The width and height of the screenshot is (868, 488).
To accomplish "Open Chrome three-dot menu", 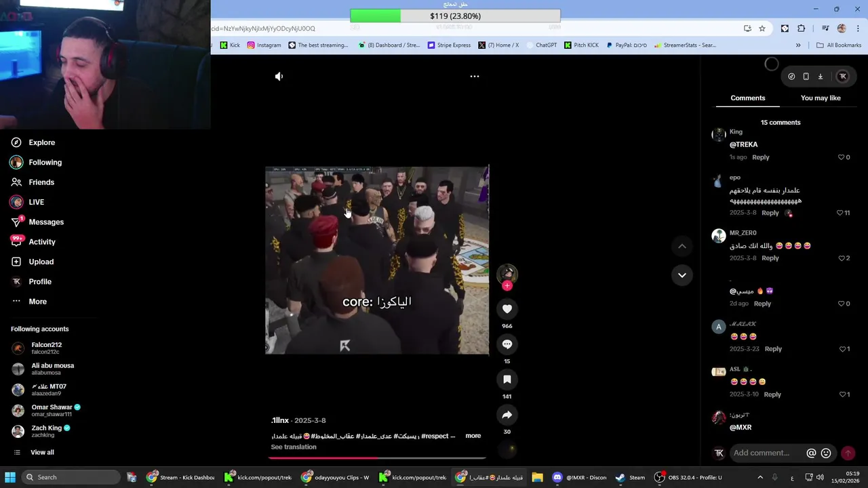I will coord(859,28).
